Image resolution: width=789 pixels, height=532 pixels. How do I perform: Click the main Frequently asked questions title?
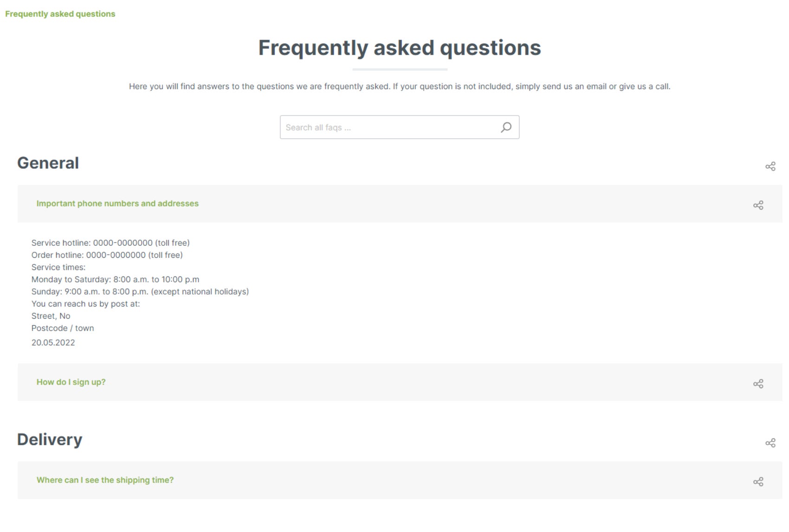pyautogui.click(x=400, y=48)
